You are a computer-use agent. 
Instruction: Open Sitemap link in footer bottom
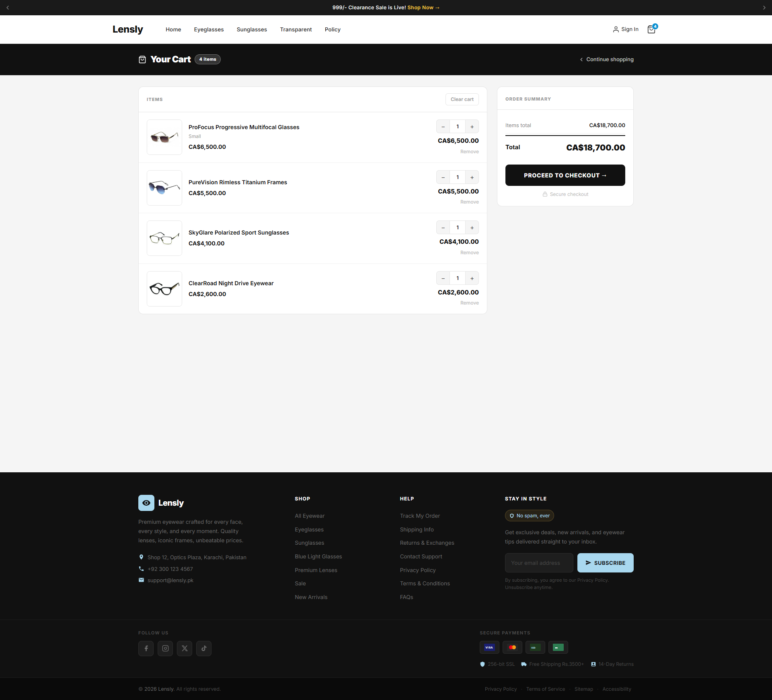(x=583, y=689)
